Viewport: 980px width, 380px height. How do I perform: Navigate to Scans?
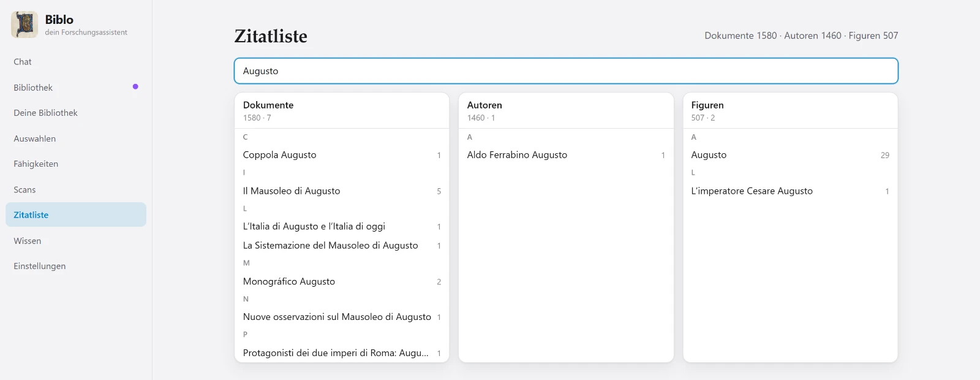click(76, 189)
